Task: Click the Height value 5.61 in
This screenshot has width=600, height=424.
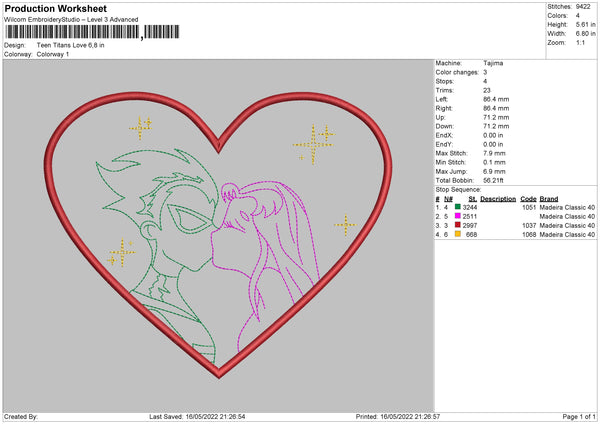Action: [x=586, y=24]
